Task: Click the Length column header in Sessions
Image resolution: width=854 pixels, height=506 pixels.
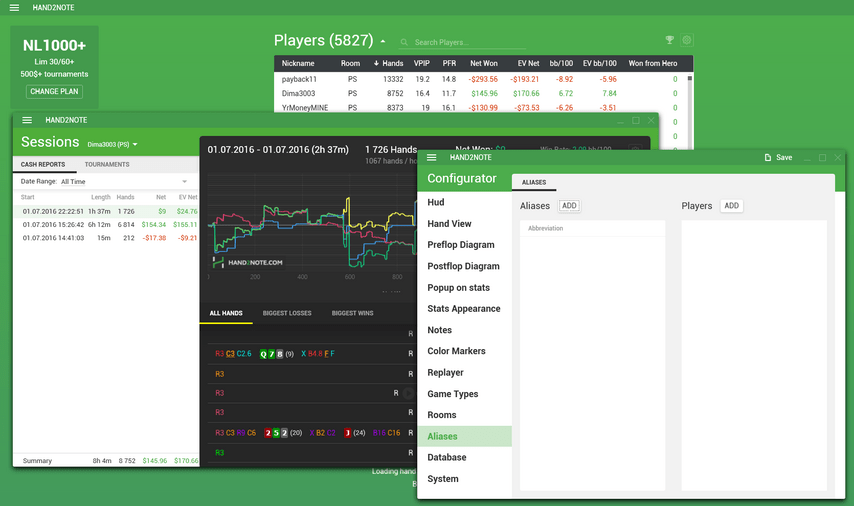Action: 101,197
